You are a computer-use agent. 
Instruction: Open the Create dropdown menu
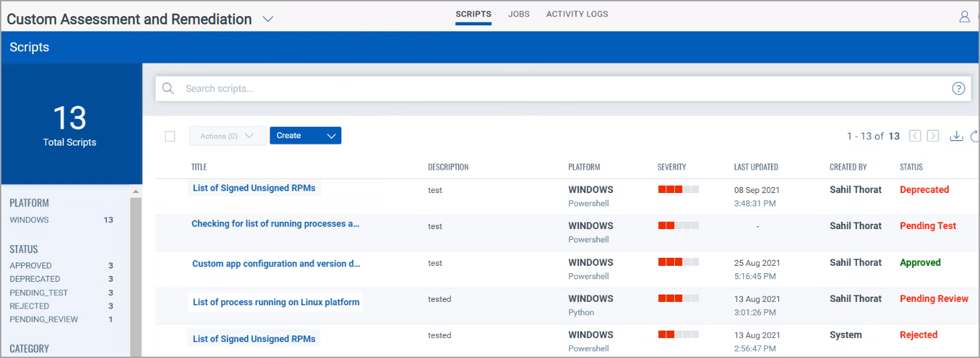[x=305, y=136]
